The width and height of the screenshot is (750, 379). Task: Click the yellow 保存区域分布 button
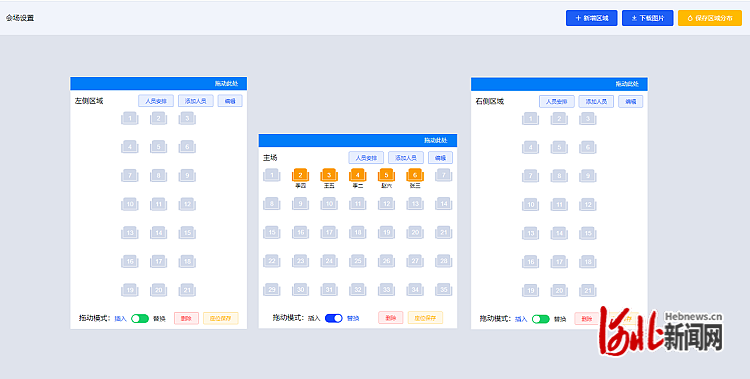709,18
